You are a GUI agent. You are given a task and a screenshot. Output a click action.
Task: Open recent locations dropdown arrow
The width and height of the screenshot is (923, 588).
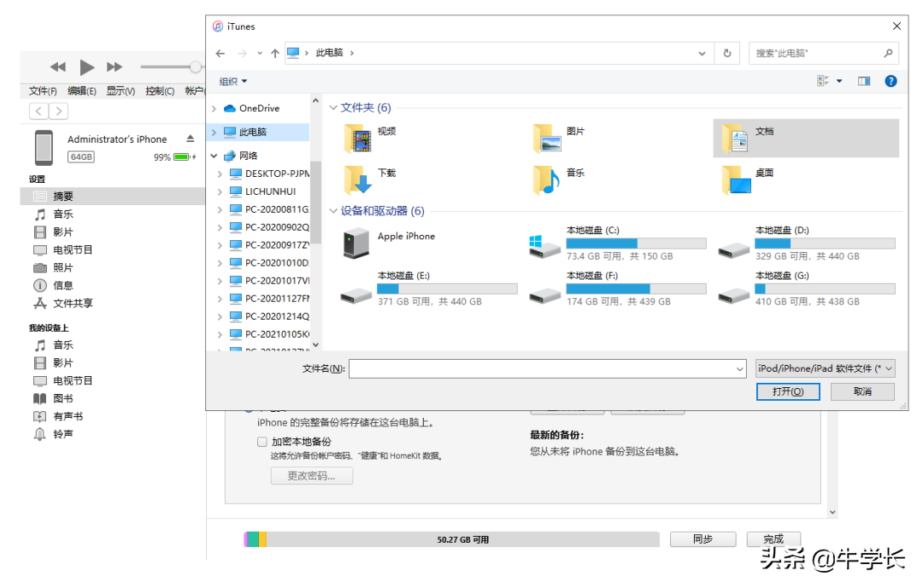[260, 53]
